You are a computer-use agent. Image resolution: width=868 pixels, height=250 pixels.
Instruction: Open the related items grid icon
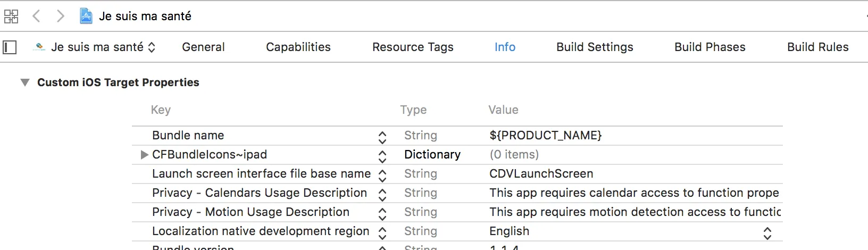point(11,16)
